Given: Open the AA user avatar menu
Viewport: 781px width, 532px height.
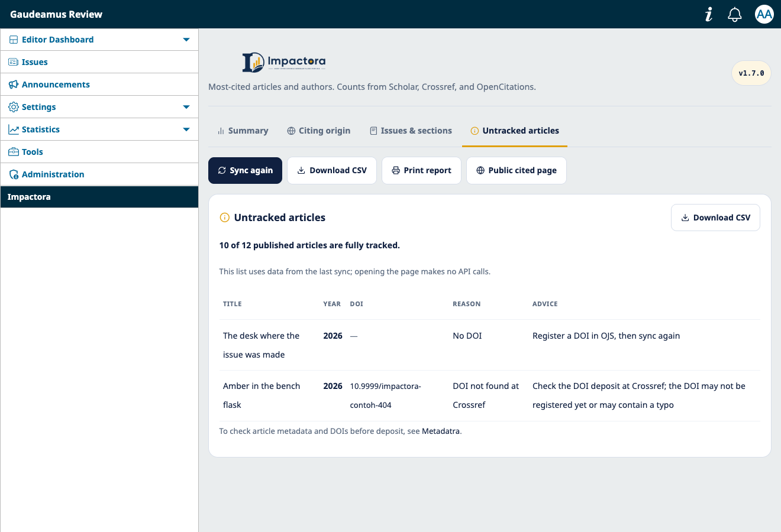Looking at the screenshot, I should click(x=764, y=14).
